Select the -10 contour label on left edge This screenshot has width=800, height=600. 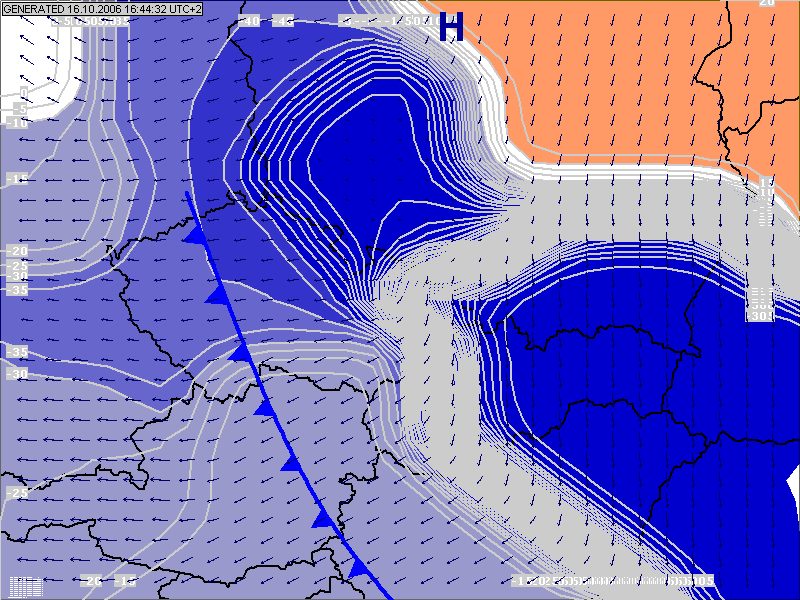[x=17, y=123]
